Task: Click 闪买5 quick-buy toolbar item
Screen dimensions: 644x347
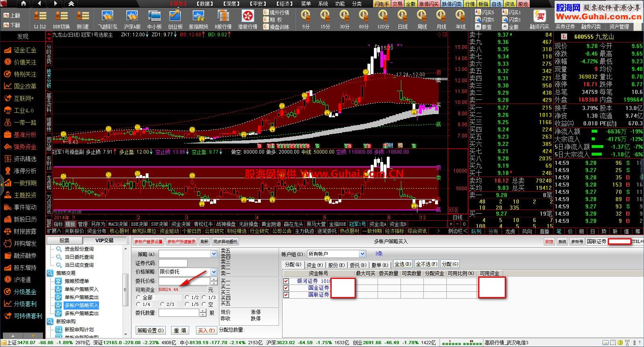Action: tap(485, 12)
